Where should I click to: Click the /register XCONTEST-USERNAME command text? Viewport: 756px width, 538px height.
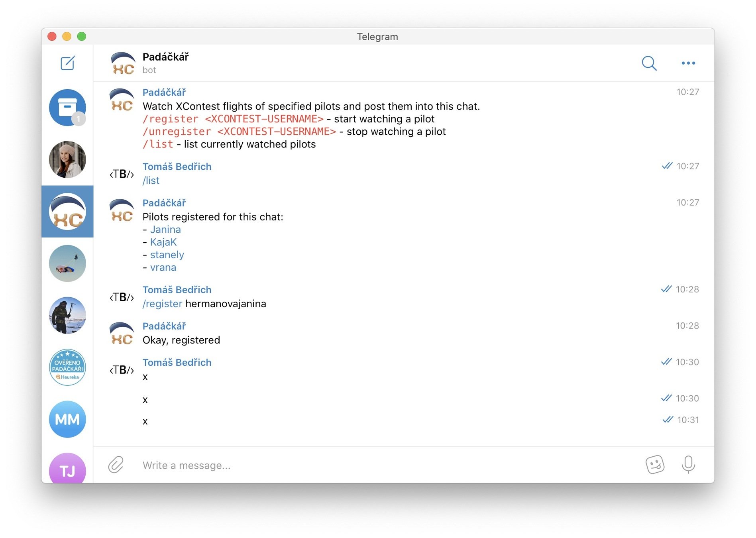233,119
